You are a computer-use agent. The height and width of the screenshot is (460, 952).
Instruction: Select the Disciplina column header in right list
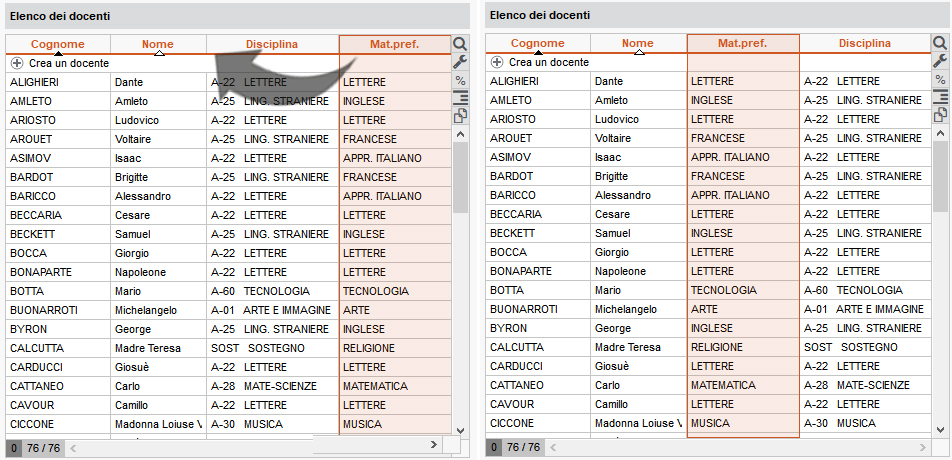tap(865, 44)
